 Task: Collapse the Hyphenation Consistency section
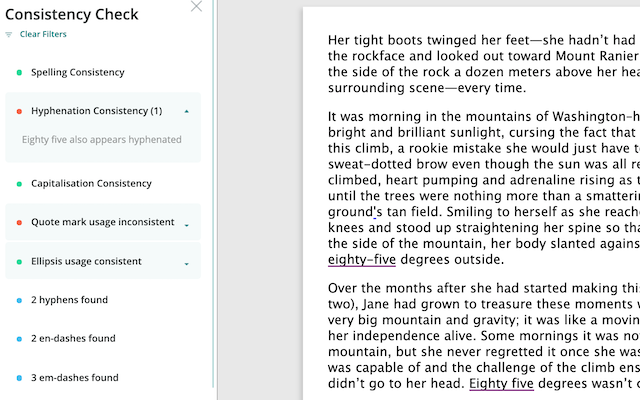[187, 111]
